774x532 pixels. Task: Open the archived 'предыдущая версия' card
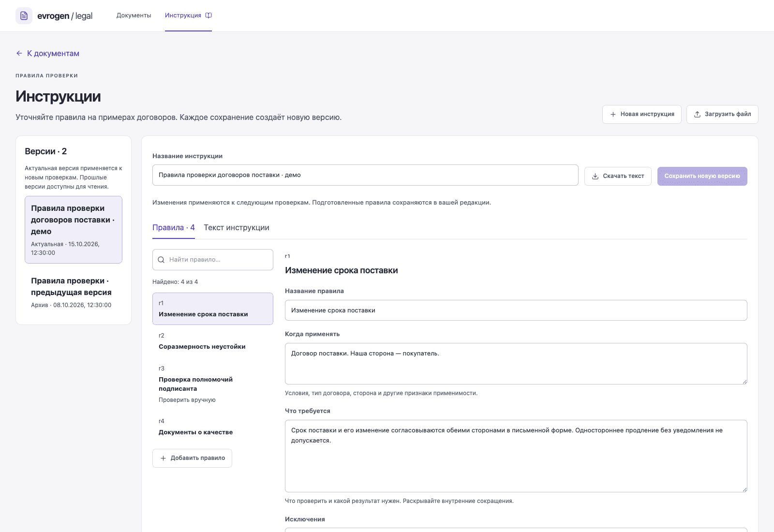74,292
